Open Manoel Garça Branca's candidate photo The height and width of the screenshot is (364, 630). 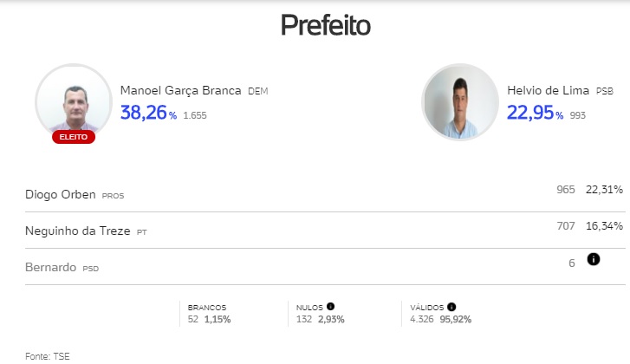coord(74,101)
